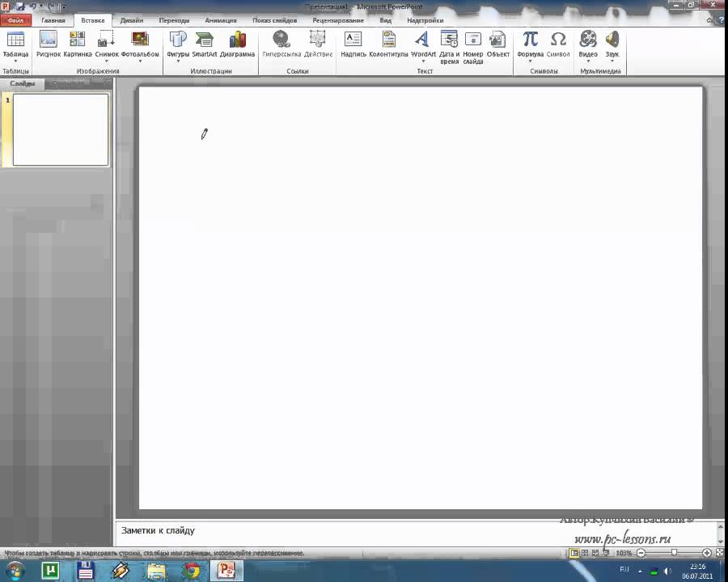
Task: Open Google Chrome from the taskbar
Action: pos(191,571)
